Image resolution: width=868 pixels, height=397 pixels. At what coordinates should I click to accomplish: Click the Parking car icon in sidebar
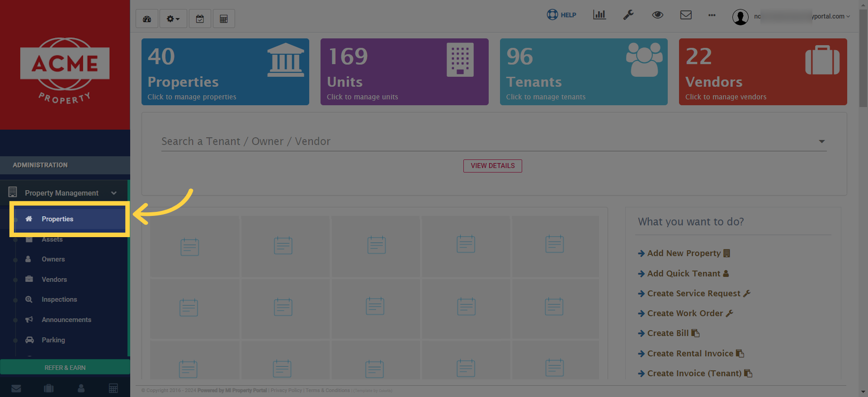point(29,340)
